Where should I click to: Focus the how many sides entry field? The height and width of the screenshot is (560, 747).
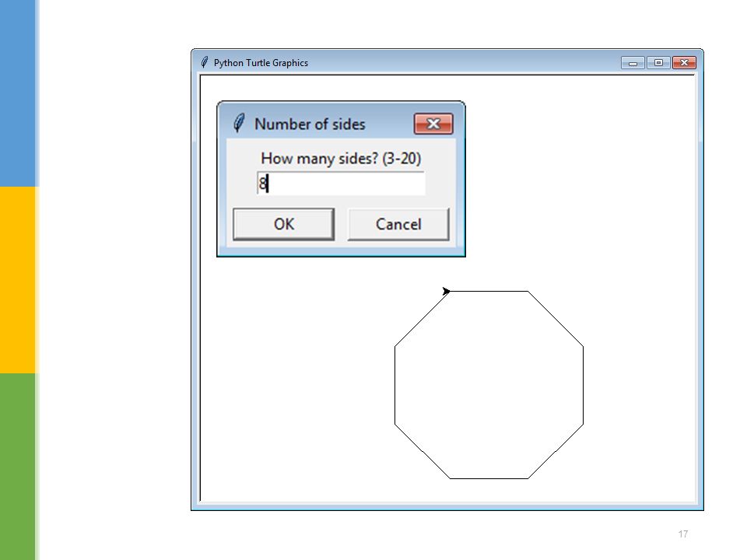click(341, 184)
